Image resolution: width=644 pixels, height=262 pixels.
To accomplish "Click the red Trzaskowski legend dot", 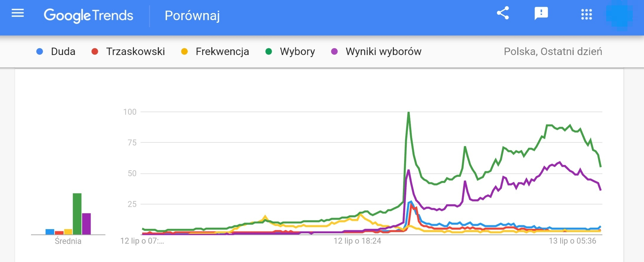I will coord(95,52).
